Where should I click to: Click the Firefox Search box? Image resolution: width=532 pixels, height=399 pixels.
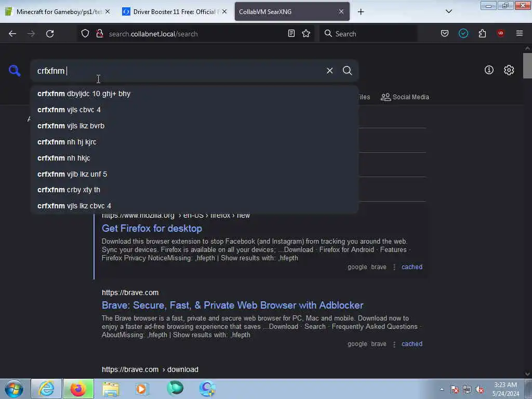tap(368, 34)
